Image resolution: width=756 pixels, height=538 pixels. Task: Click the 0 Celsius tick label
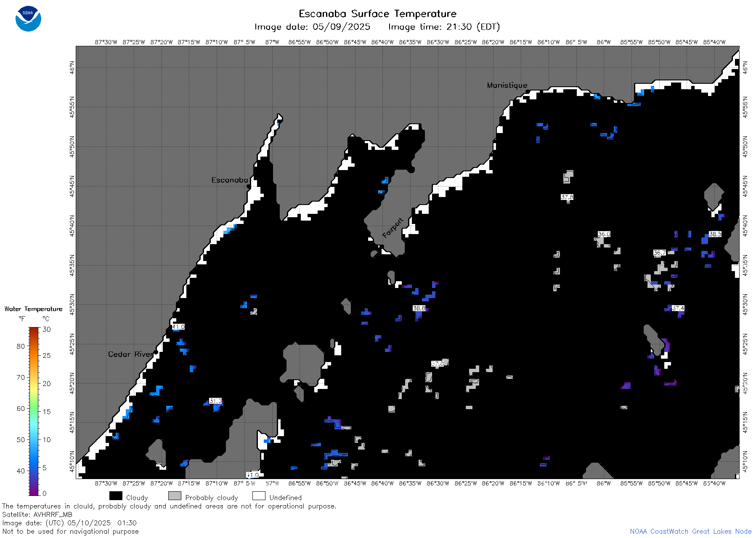coord(44,493)
